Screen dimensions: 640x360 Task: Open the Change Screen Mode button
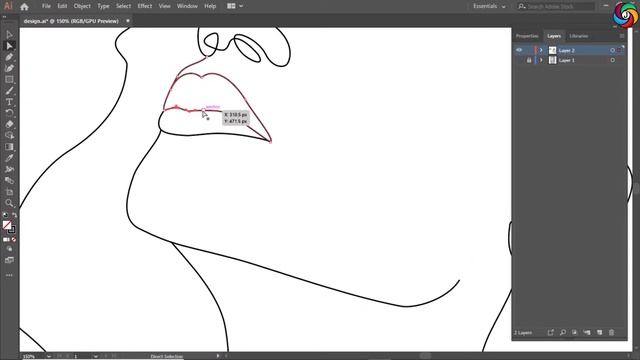(x=9, y=260)
